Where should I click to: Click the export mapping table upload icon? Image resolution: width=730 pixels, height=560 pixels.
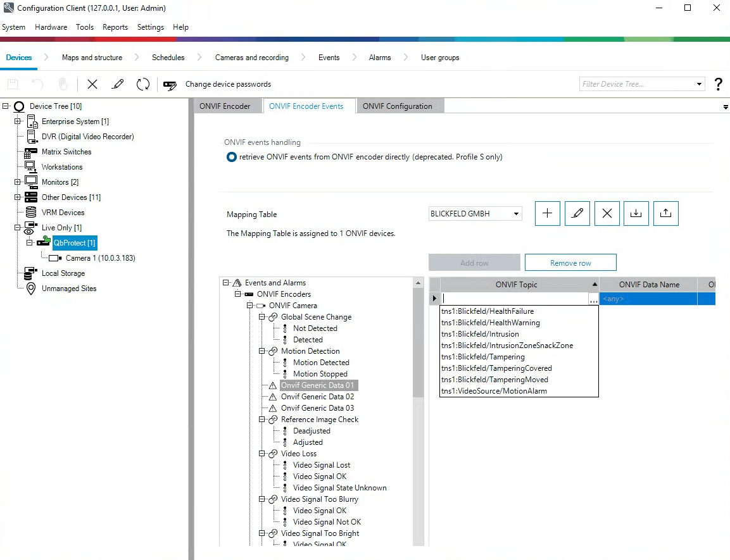tap(665, 214)
